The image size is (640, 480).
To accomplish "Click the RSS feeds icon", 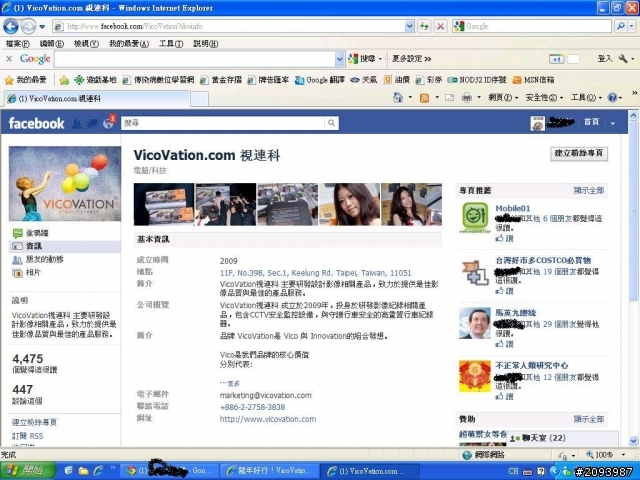I will point(424,98).
